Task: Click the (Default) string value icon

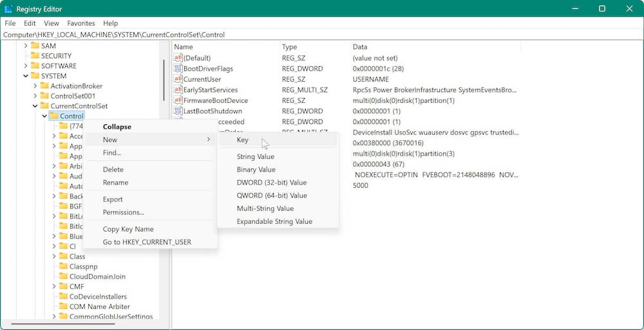Action: coord(178,58)
